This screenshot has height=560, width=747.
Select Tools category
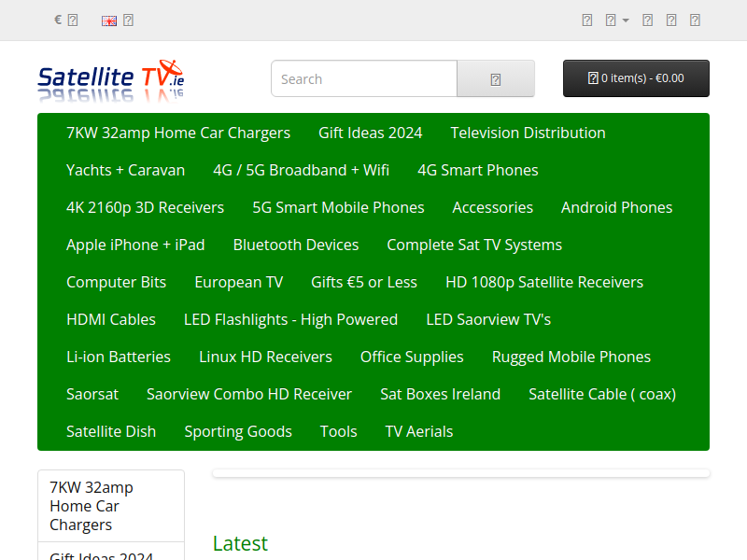coord(338,431)
